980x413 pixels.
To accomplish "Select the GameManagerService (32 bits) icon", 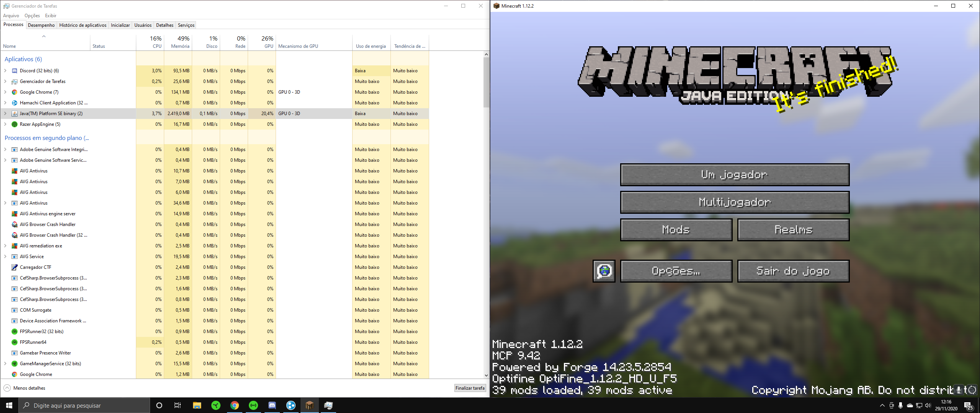I will pos(15,364).
